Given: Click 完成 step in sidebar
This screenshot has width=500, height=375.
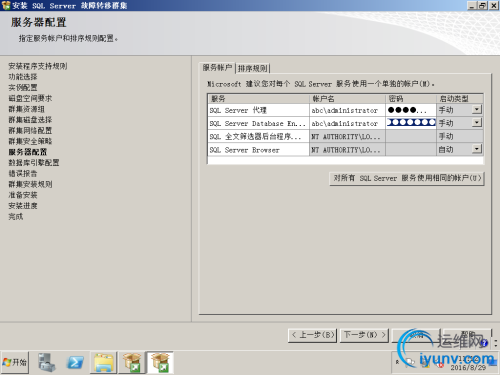Looking at the screenshot, I should [16, 217].
